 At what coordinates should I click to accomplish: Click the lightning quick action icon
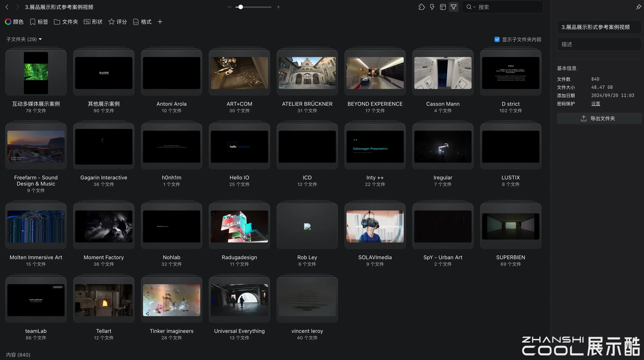coord(432,7)
